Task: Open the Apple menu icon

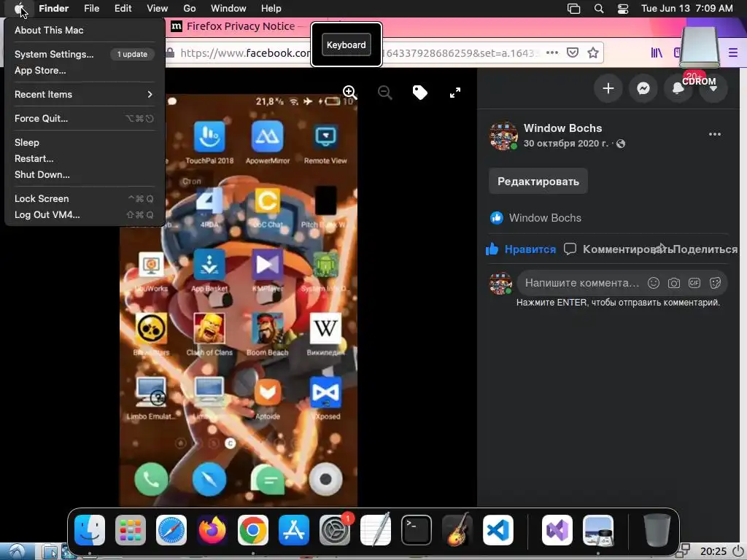Action: coord(19,8)
